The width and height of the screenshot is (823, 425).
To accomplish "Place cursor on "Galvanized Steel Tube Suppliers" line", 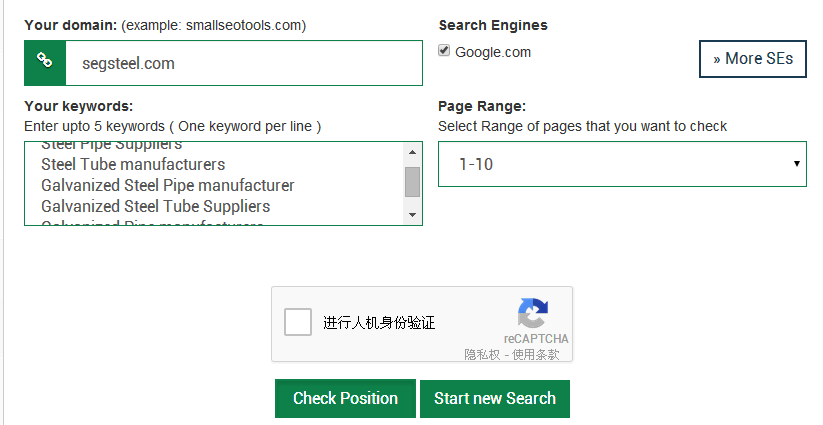I will pyautogui.click(x=155, y=206).
